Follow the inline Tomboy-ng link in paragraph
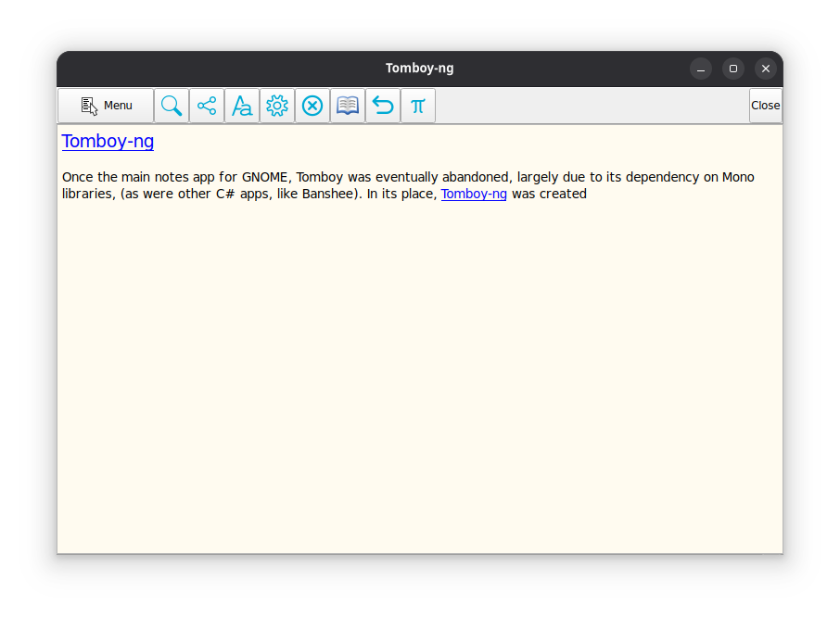840x617 pixels. (474, 194)
